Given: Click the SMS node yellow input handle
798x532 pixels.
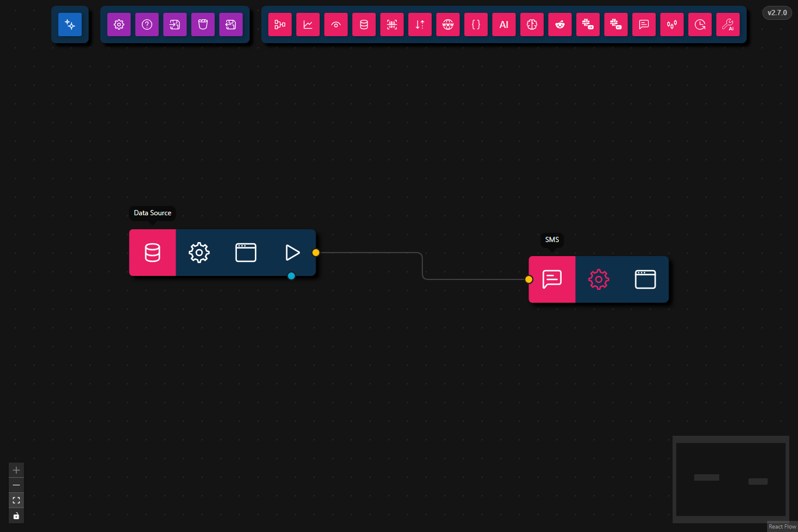Looking at the screenshot, I should point(529,279).
